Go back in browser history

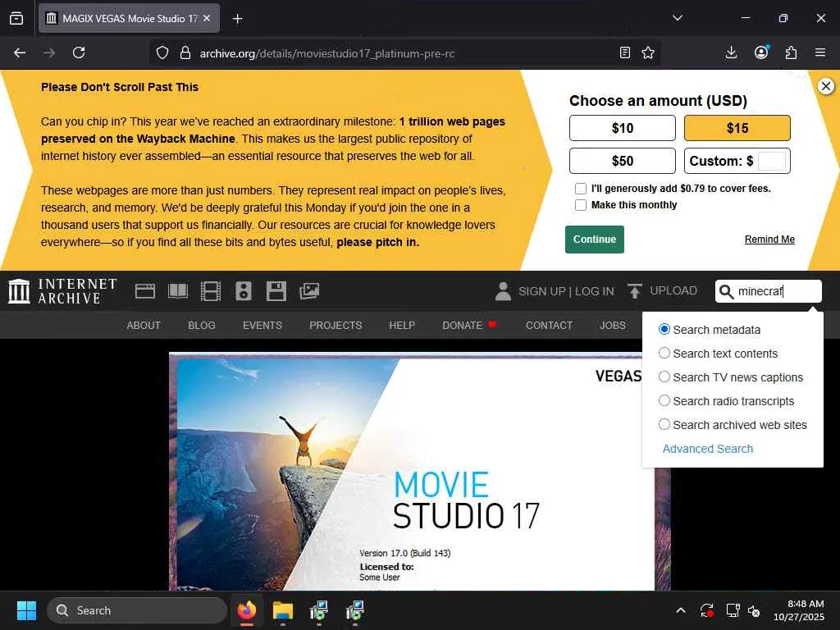click(x=20, y=52)
